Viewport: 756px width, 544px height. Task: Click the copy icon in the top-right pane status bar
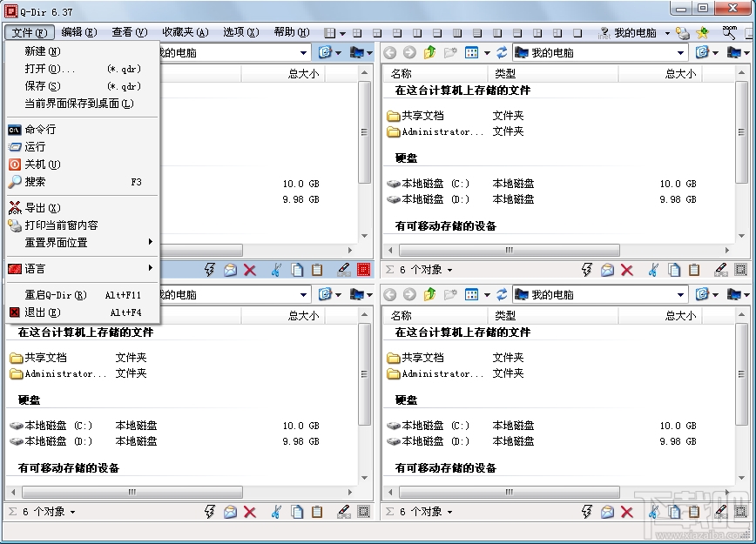pos(674,270)
